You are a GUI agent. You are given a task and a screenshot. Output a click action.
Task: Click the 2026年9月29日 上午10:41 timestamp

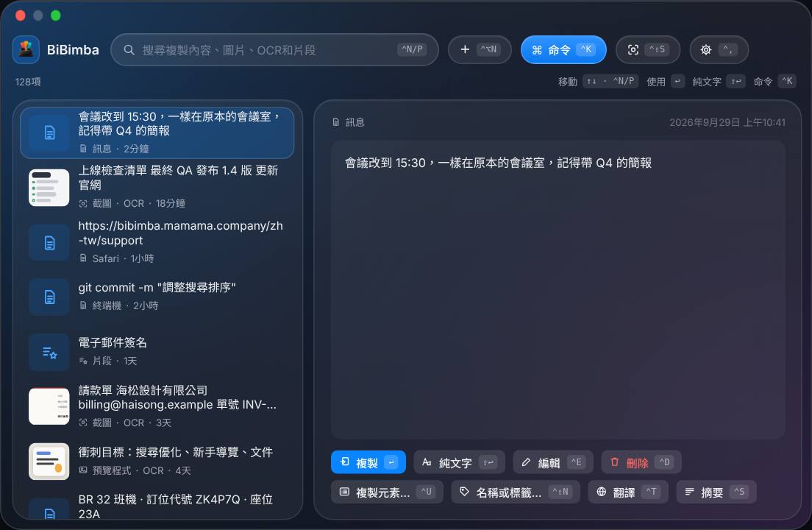pos(727,122)
